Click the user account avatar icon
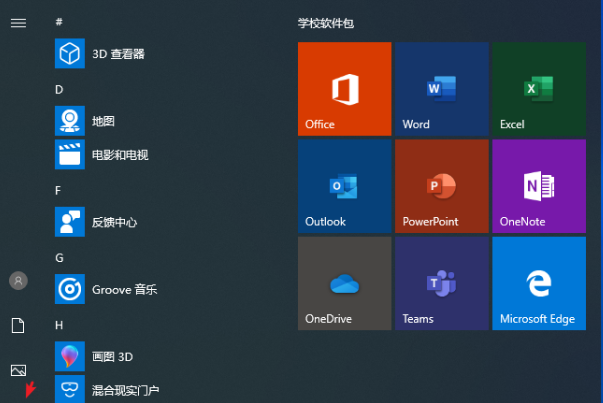Image resolution: width=603 pixels, height=403 pixels. pyautogui.click(x=18, y=281)
